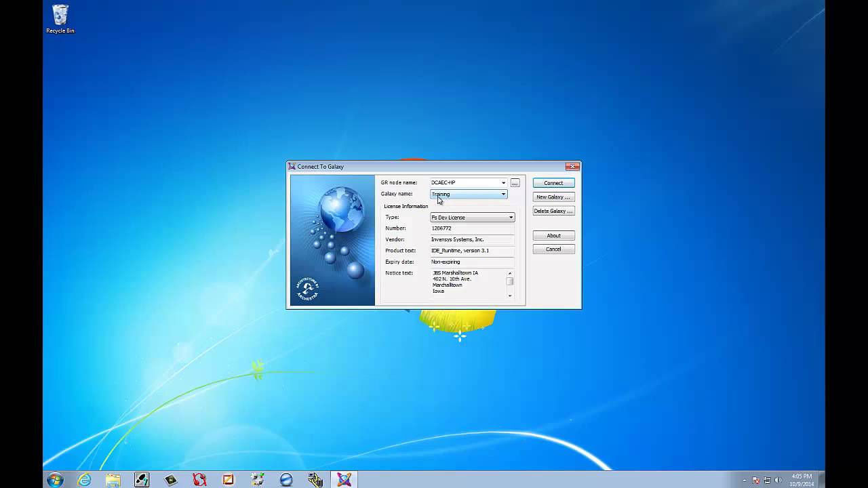Click '402 N. 10th Ave.' in Notice text
Screen dimensions: 868x488
pos(452,279)
